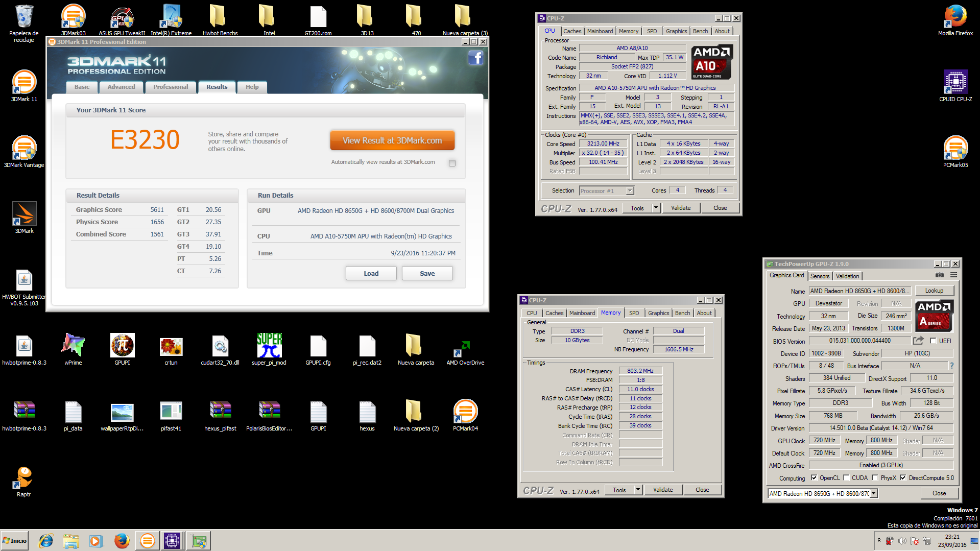Image resolution: width=980 pixels, height=551 pixels.
Task: Open the Hwbot Benchs folder
Action: (220, 19)
